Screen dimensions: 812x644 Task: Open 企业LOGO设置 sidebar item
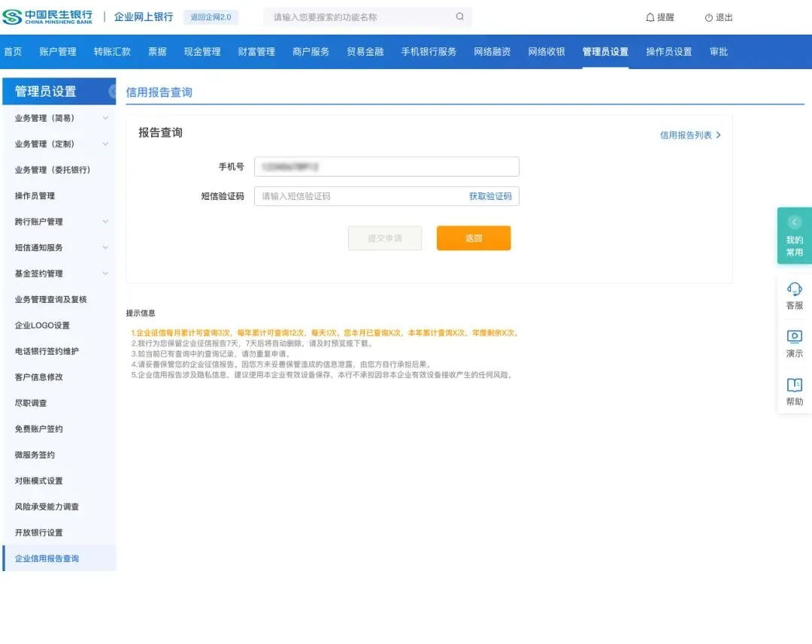59,325
